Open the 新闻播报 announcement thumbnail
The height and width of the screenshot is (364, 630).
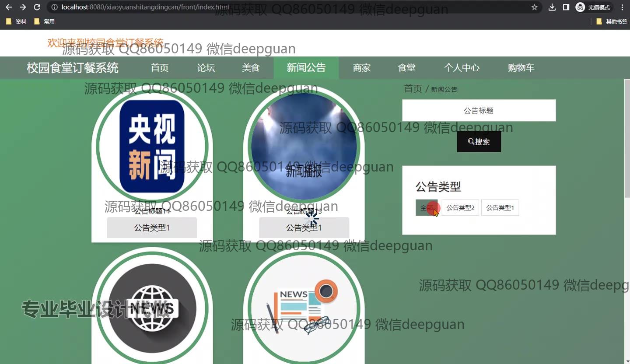[304, 147]
